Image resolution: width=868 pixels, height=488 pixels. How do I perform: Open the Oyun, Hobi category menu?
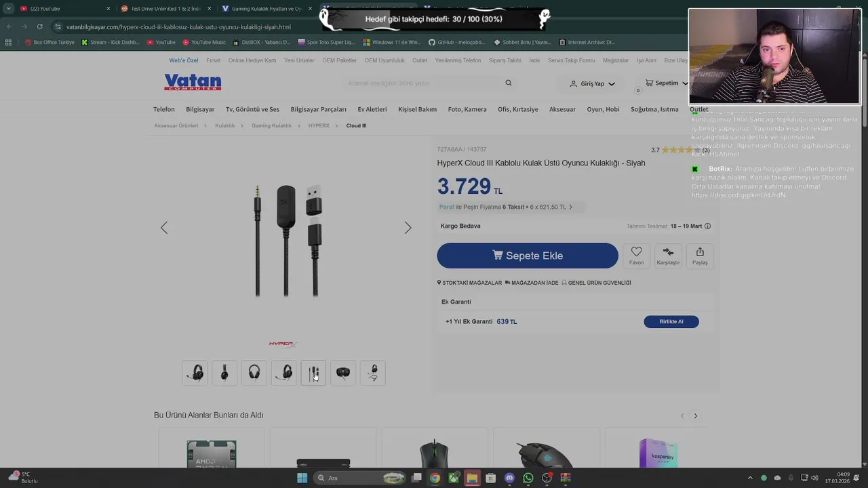click(x=603, y=109)
